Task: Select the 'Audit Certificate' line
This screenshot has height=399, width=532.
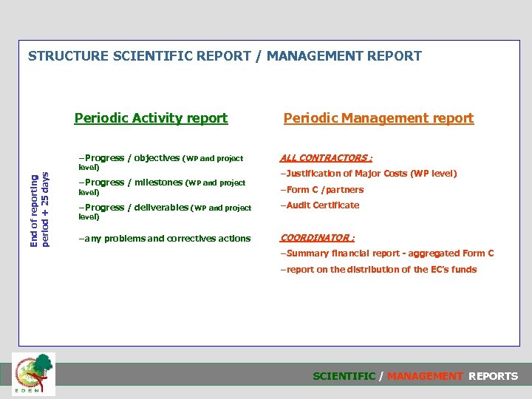Action: (x=320, y=205)
